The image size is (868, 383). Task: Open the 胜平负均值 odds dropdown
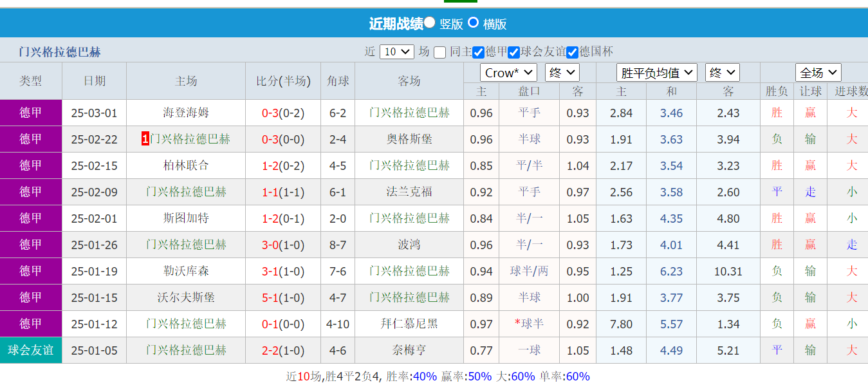point(656,73)
